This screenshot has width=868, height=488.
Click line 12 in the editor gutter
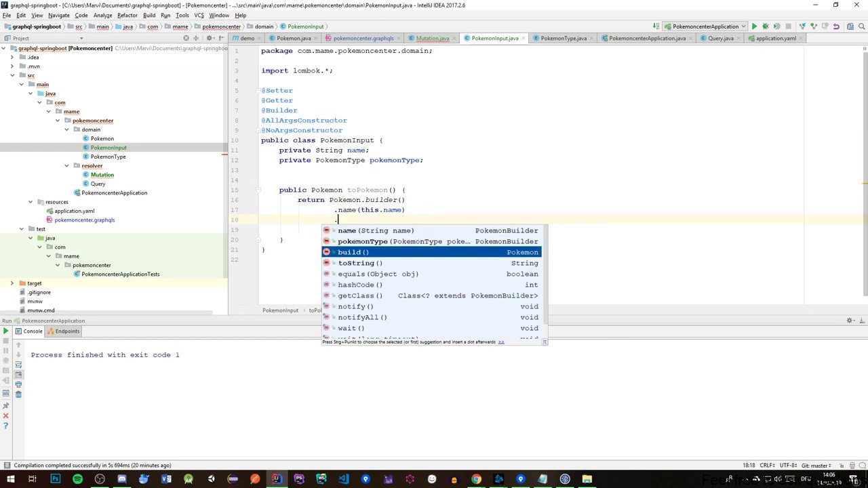[234, 160]
